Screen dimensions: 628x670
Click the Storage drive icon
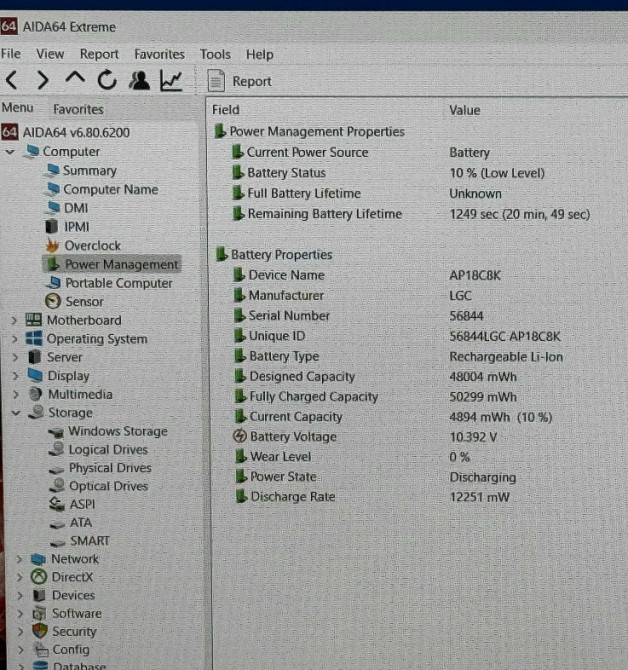(x=36, y=412)
